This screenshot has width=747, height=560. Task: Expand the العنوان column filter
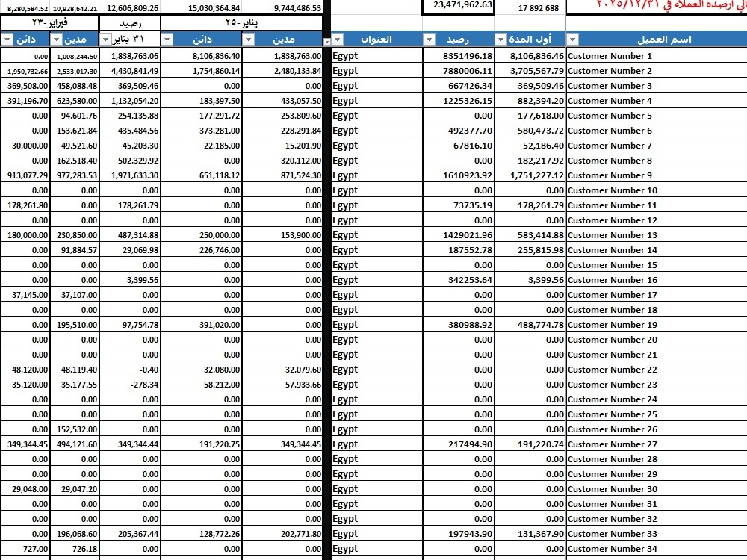pyautogui.click(x=338, y=40)
